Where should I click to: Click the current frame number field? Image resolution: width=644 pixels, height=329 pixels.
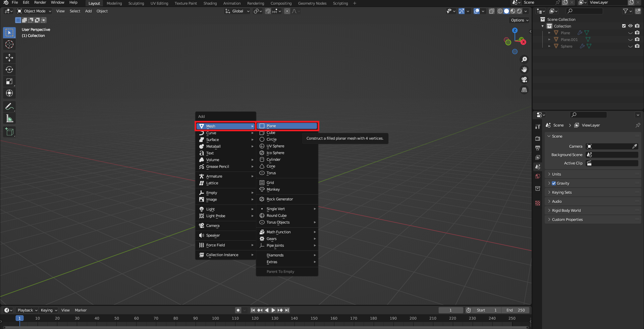[x=450, y=310]
